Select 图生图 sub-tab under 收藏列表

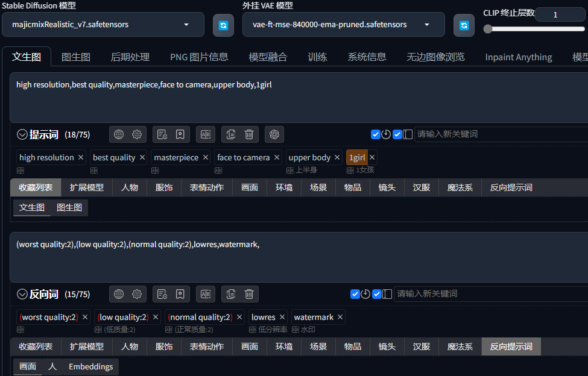pos(69,207)
